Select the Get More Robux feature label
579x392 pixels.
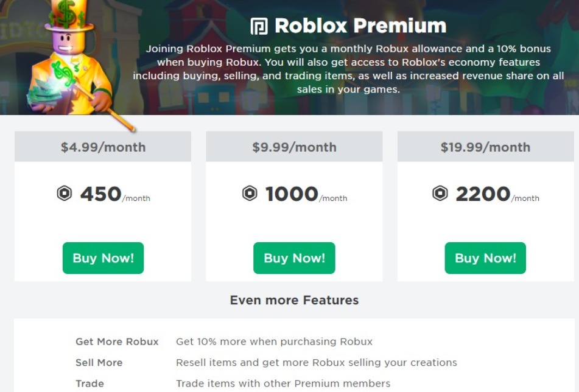coord(117,342)
